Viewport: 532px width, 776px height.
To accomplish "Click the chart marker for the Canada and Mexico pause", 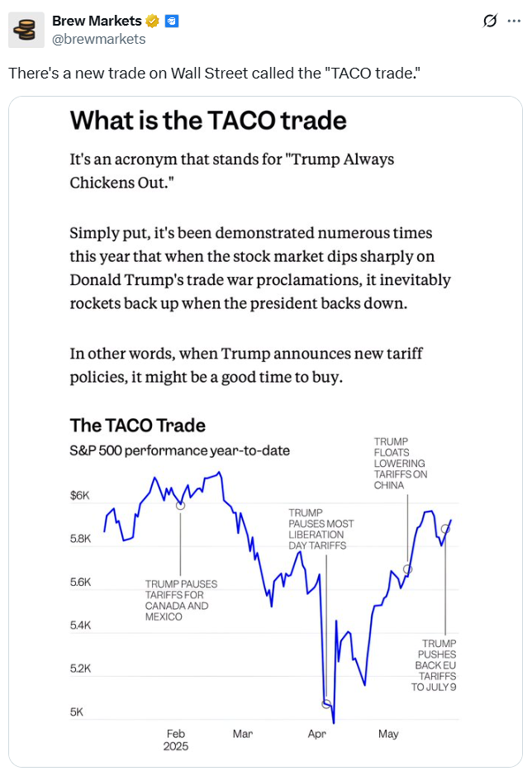I will (181, 505).
